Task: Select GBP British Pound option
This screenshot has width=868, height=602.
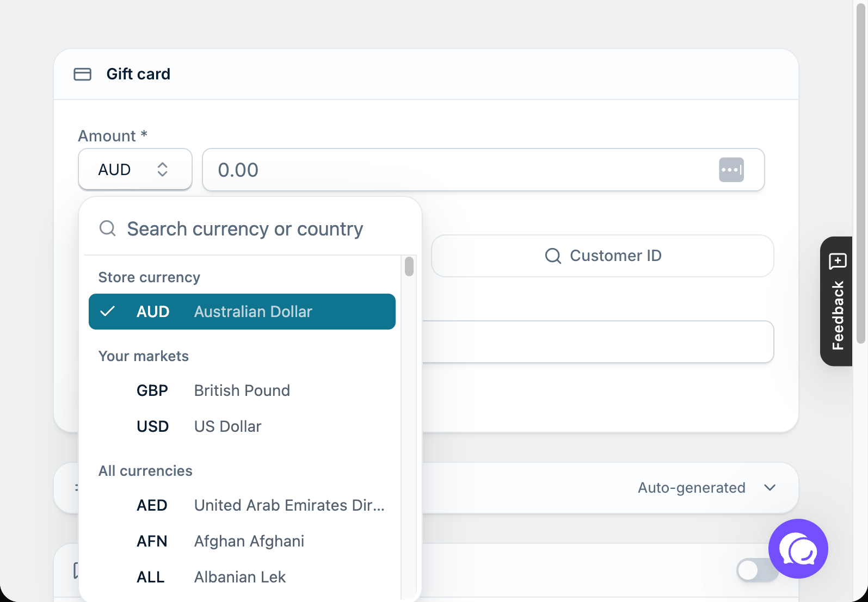Action: coord(242,390)
